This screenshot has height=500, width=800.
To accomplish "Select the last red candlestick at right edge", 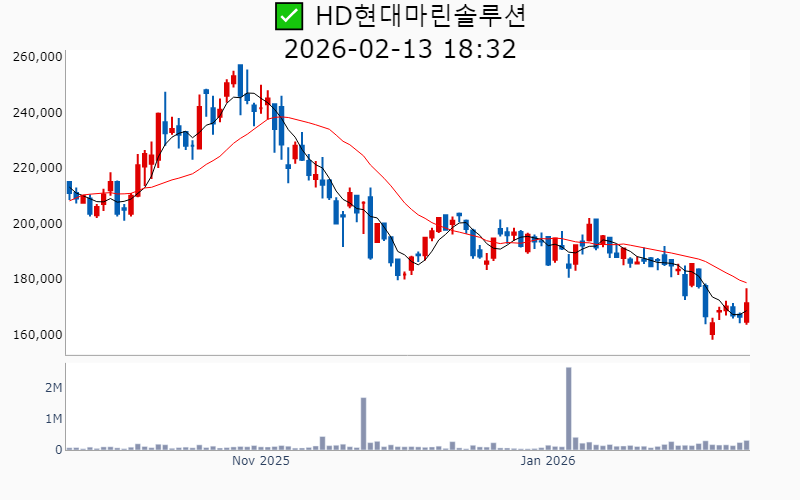I will click(x=747, y=307).
